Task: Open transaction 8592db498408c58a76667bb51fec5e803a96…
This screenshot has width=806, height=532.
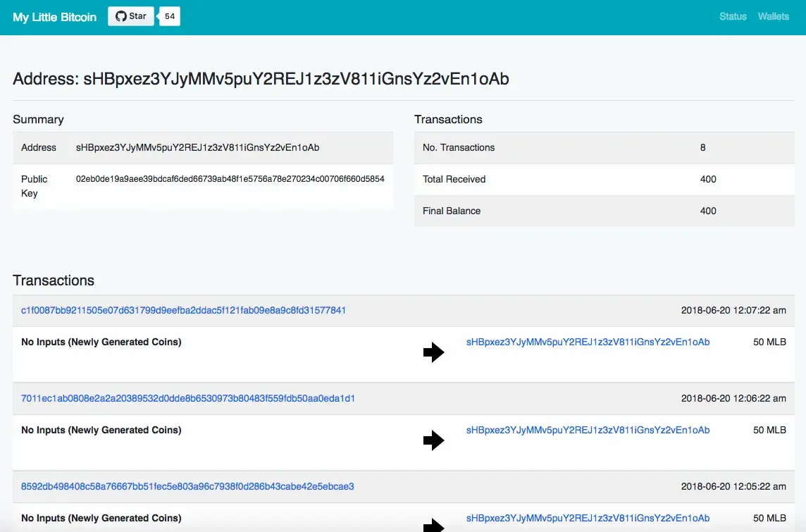Action: (x=187, y=486)
